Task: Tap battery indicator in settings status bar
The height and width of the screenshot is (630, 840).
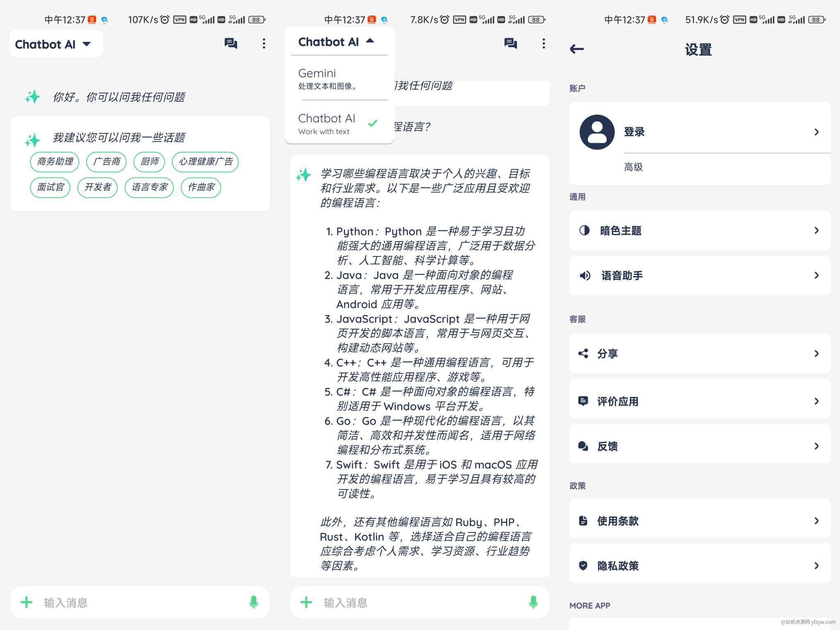Action: tap(817, 19)
